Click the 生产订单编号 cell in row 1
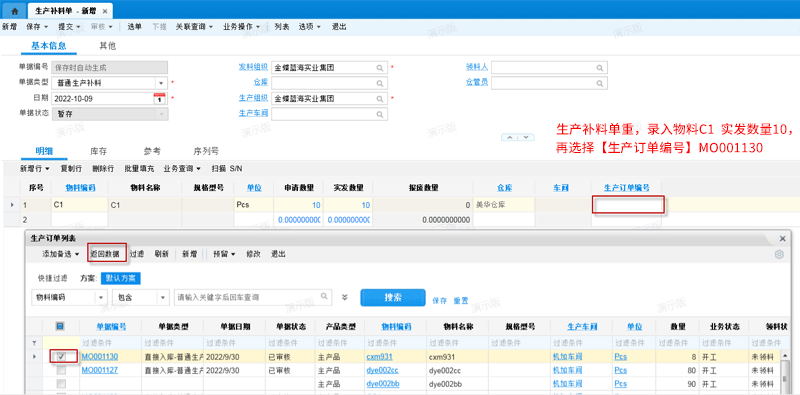This screenshot has width=800, height=395. click(629, 205)
